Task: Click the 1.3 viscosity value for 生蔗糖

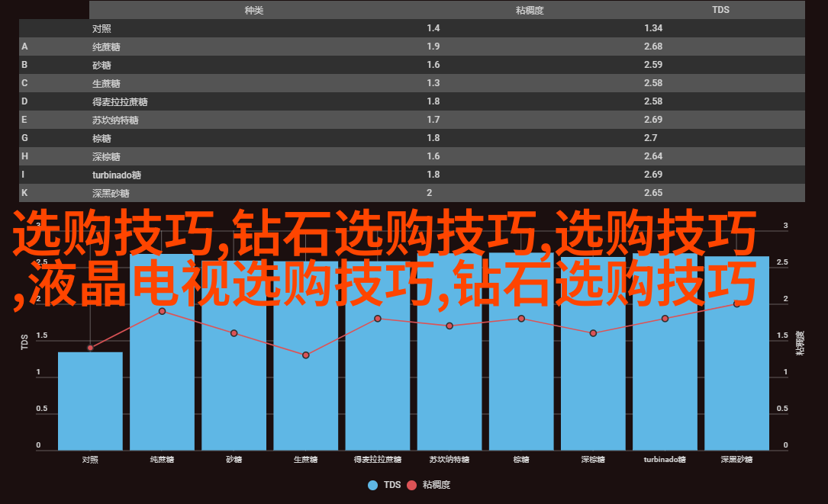Action: (433, 83)
